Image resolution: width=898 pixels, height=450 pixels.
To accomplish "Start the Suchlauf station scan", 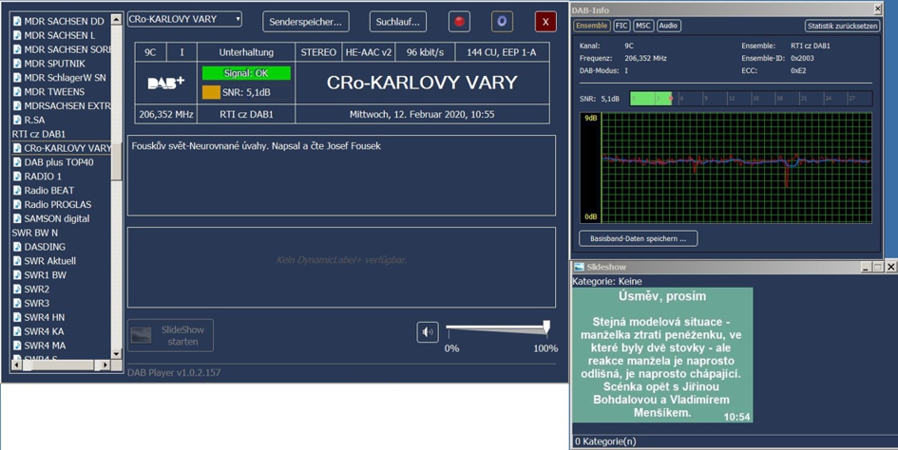I will tap(398, 22).
